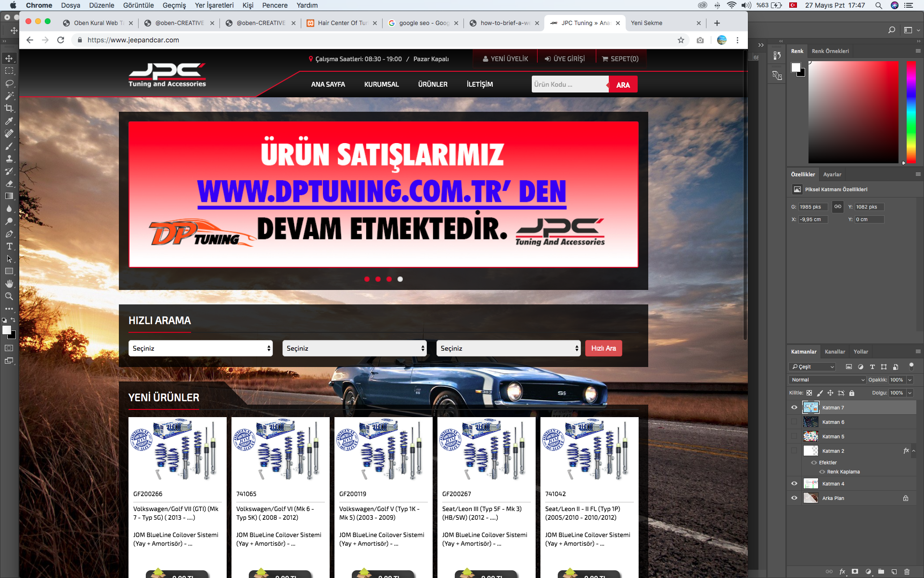Image resolution: width=924 pixels, height=578 pixels.
Task: Select the Move tool in Photoshop toolbar
Action: click(x=9, y=58)
